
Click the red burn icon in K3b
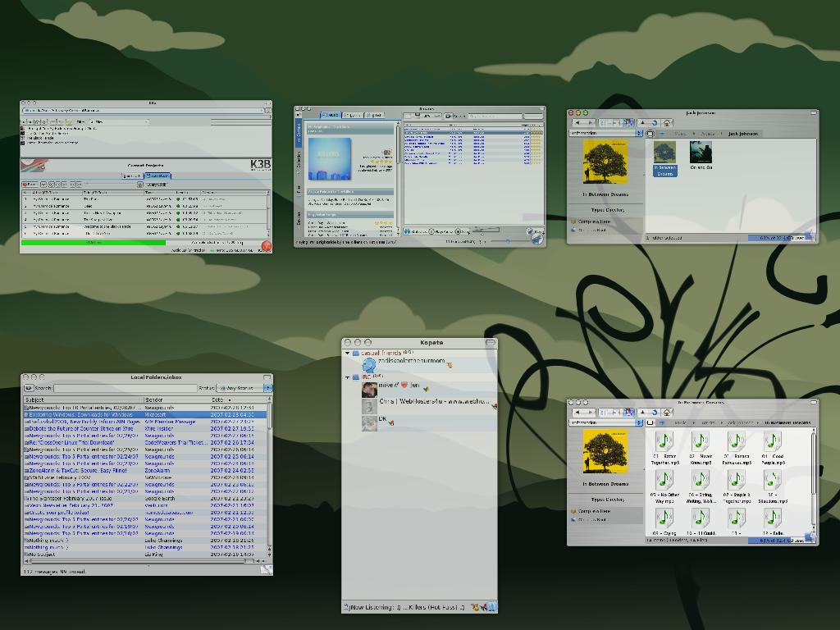pyautogui.click(x=266, y=246)
